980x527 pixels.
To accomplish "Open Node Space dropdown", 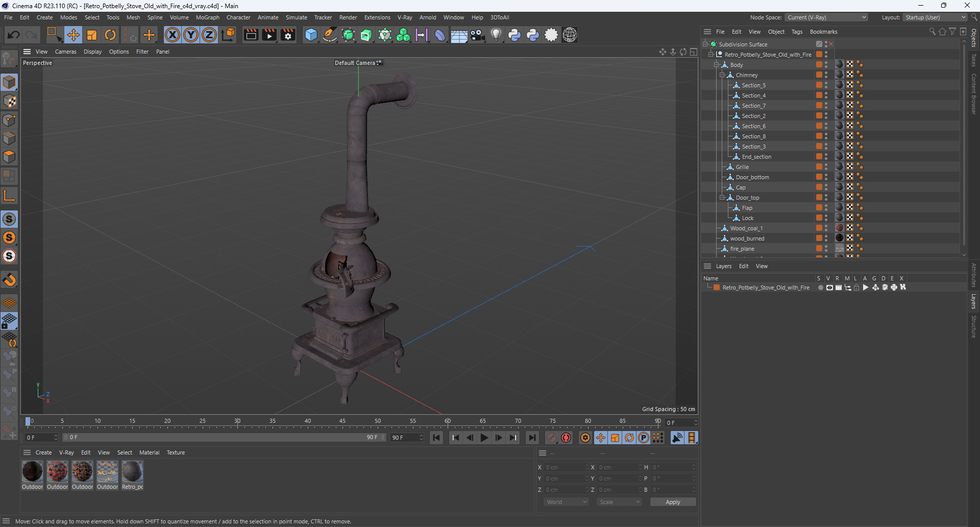I will [826, 17].
